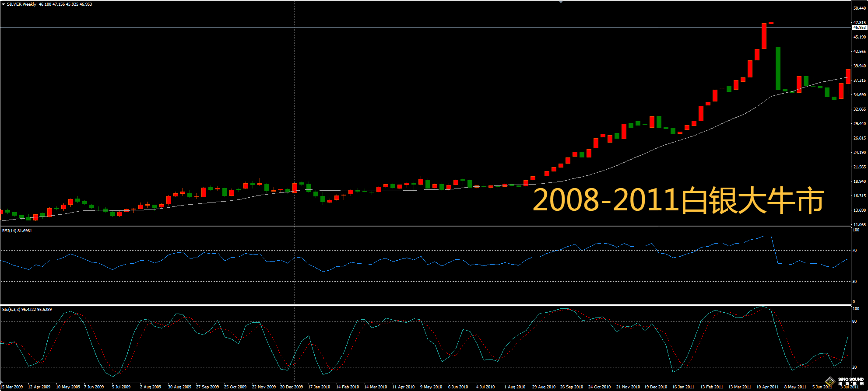The image size is (868, 391).
Task: Click the stochastic 80 level label
Action: pos(855,321)
